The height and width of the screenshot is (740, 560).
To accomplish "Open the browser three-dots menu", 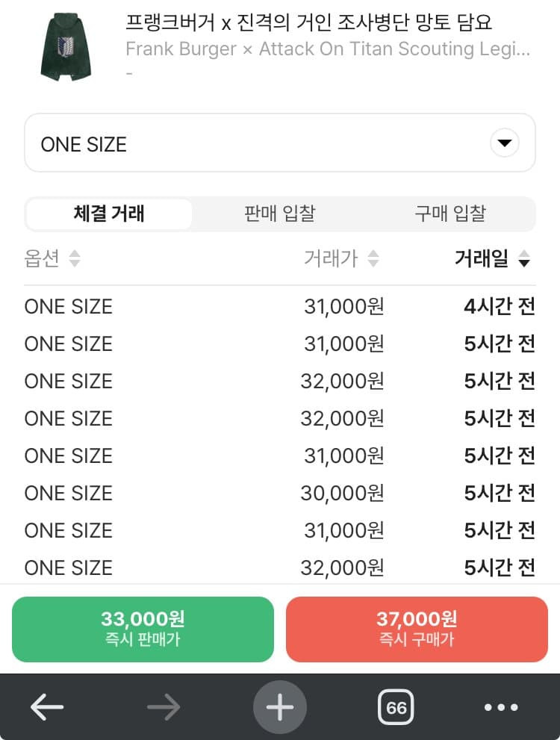I will click(x=500, y=706).
